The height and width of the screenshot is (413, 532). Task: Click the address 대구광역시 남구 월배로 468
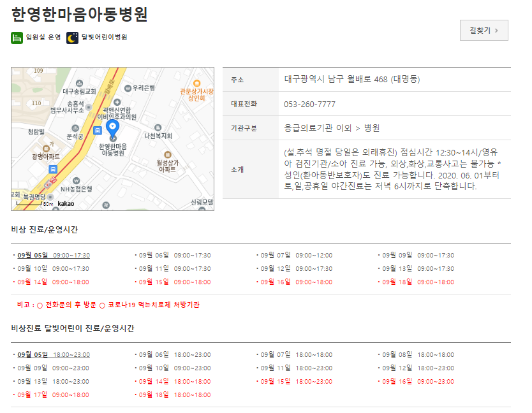click(x=352, y=79)
